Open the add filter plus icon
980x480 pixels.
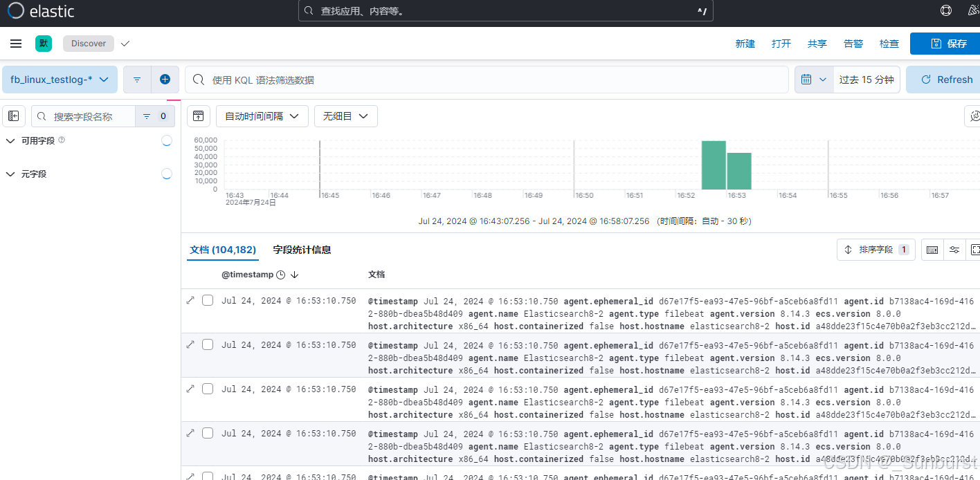pyautogui.click(x=165, y=79)
